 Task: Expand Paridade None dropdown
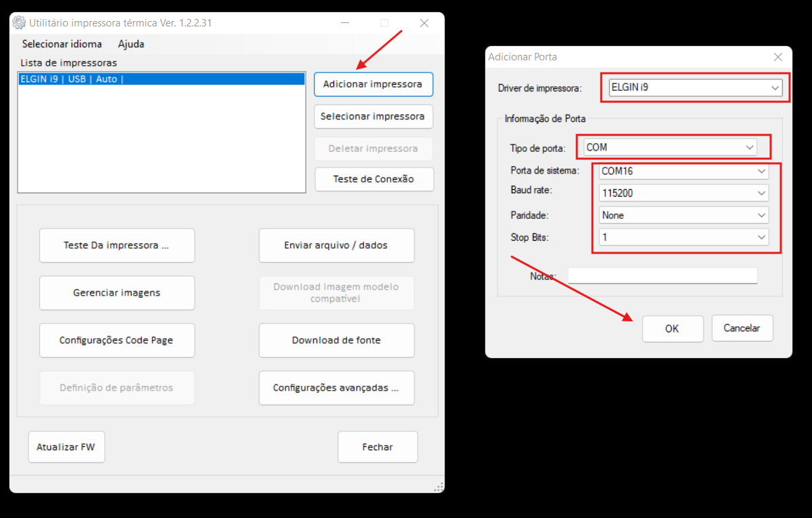[x=683, y=215]
